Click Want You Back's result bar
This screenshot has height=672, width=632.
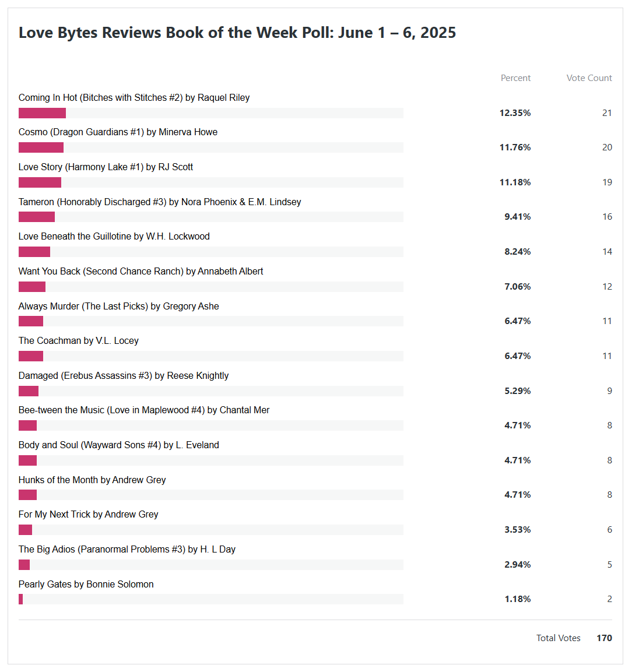[x=210, y=287]
